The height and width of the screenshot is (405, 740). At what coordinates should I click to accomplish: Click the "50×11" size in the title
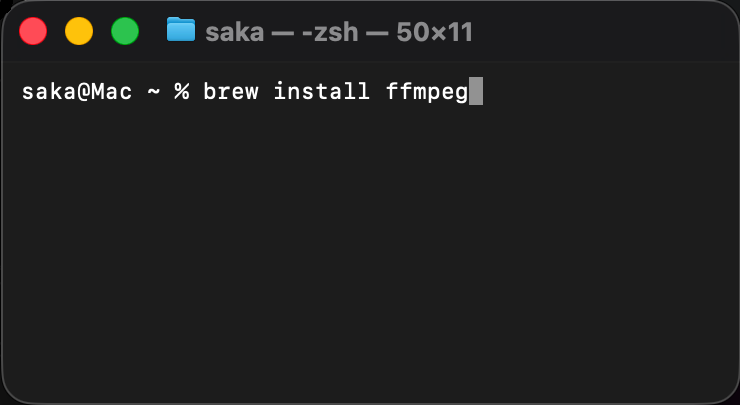tap(433, 32)
